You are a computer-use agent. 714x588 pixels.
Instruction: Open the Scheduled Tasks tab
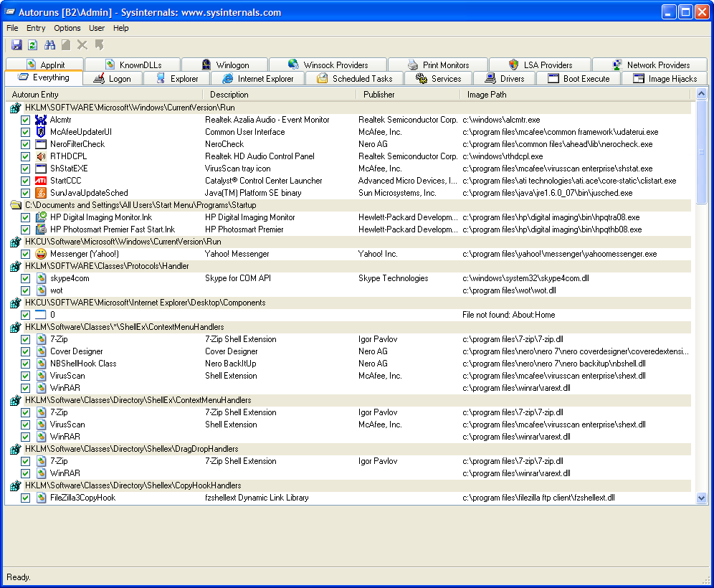(355, 78)
